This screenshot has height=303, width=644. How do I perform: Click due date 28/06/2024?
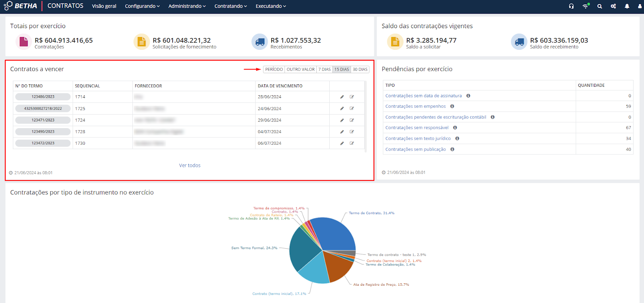(x=269, y=97)
